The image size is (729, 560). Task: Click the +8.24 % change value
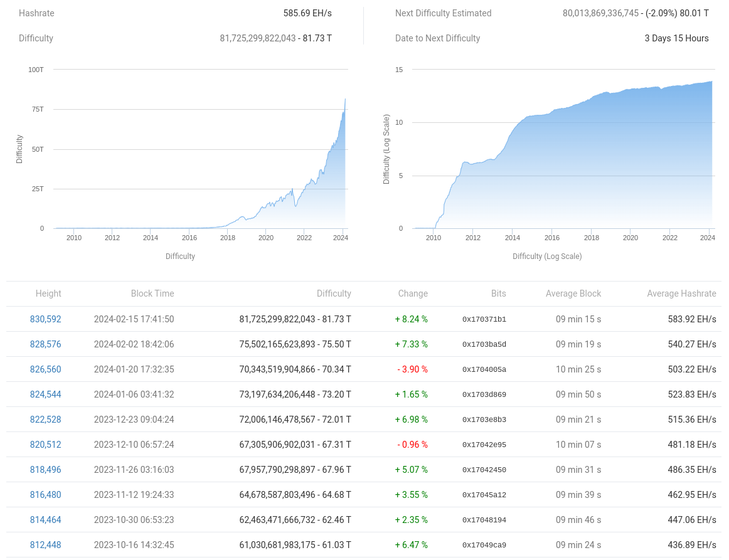(412, 319)
